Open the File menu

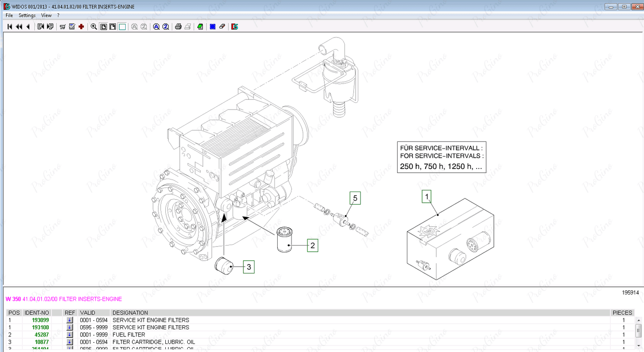(x=9, y=15)
